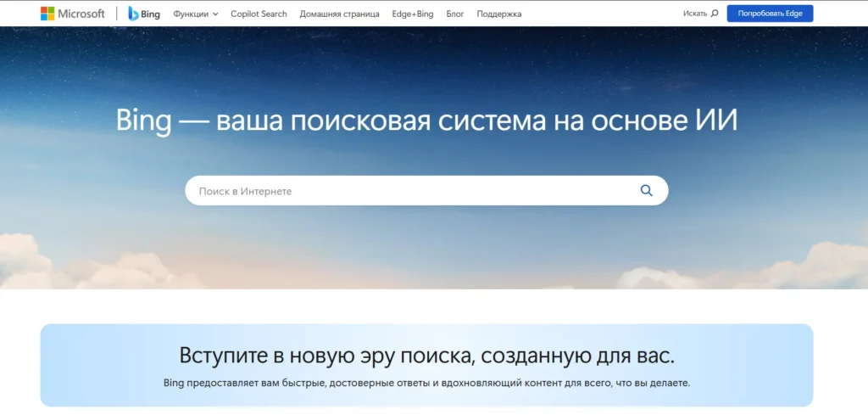The width and height of the screenshot is (868, 415).
Task: Click the headline Bing — ваша поисковая система
Action: pyautogui.click(x=426, y=121)
